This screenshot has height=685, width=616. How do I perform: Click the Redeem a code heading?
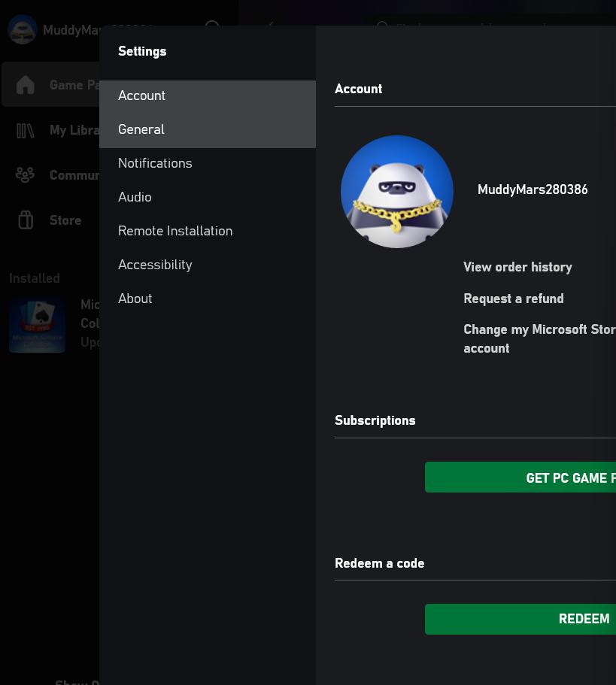tap(379, 563)
